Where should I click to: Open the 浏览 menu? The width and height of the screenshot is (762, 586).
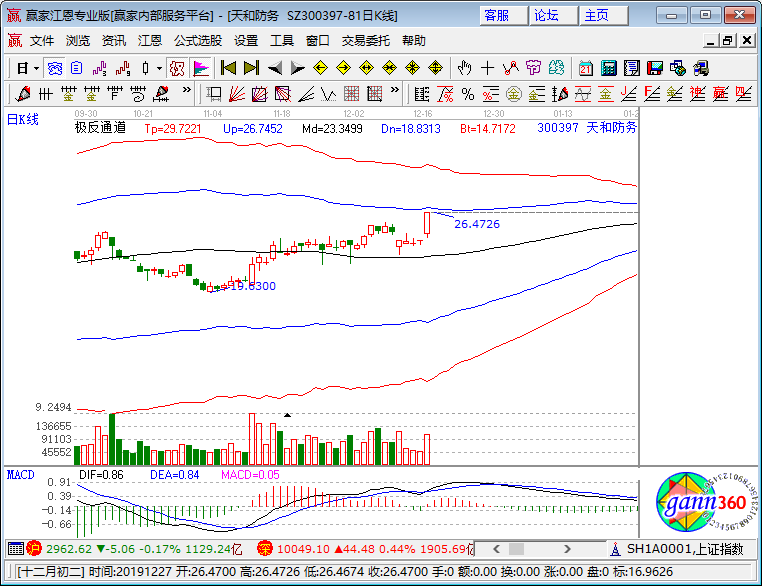(x=78, y=41)
